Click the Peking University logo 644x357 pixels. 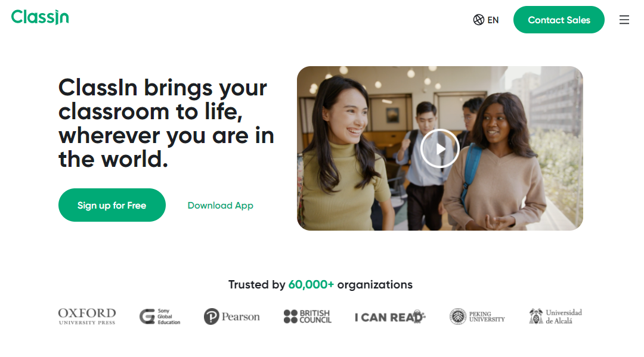(x=477, y=316)
